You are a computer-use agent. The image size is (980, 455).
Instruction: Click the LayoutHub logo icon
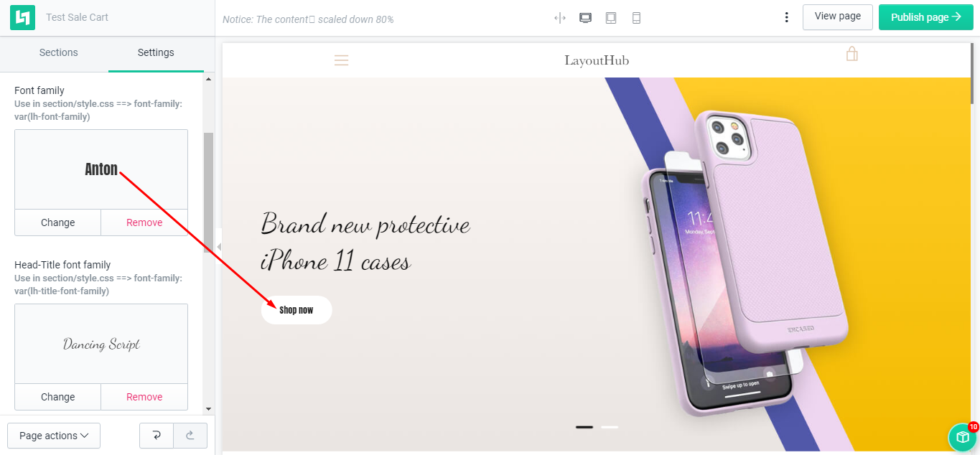tap(22, 17)
